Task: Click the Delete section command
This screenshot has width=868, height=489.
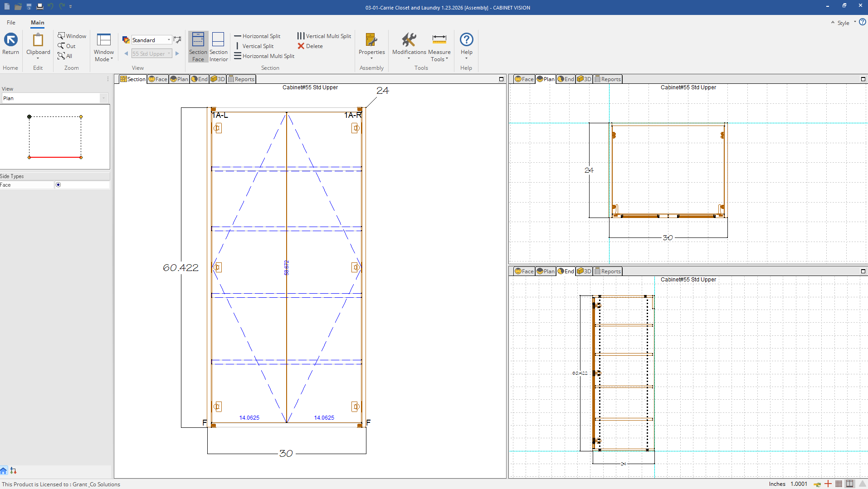Action: click(310, 46)
